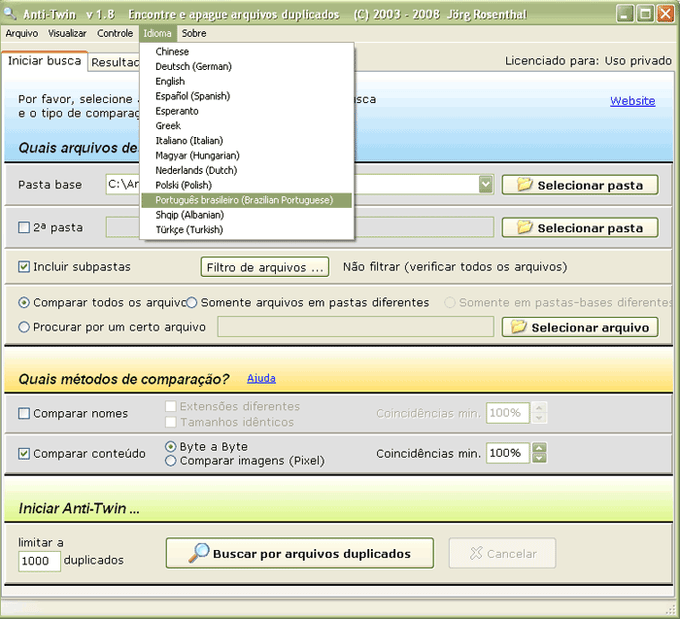Choose Português brasileiro language
Screen dimensions: 680x619
click(246, 200)
